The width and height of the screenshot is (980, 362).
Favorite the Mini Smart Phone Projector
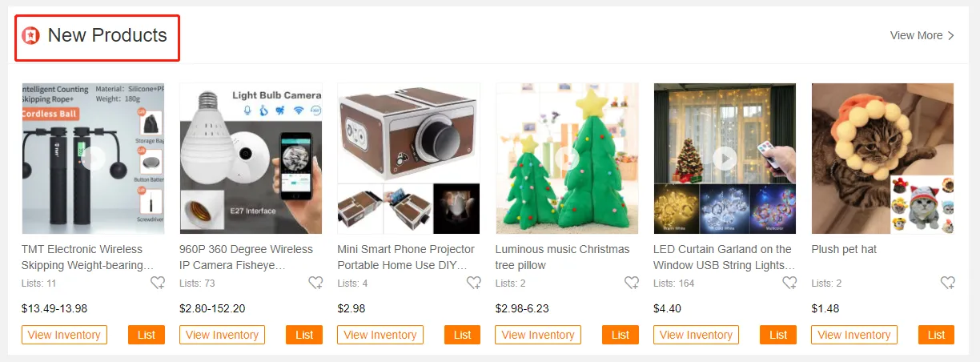point(474,283)
